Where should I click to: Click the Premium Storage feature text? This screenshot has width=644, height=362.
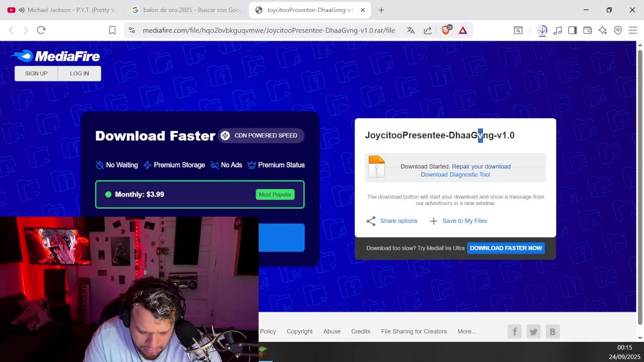tap(179, 165)
